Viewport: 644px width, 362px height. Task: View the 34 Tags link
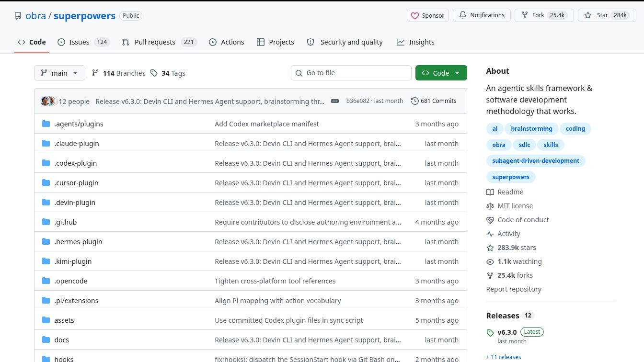tap(168, 73)
